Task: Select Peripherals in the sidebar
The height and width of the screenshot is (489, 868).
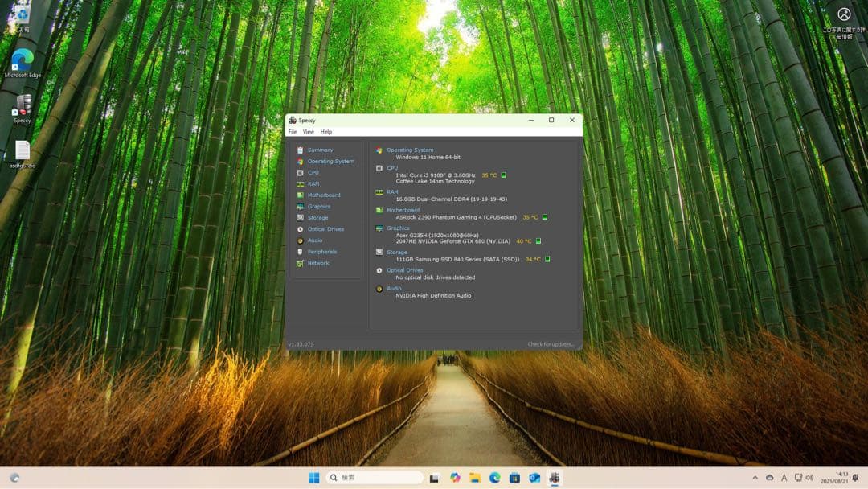Action: coord(321,251)
